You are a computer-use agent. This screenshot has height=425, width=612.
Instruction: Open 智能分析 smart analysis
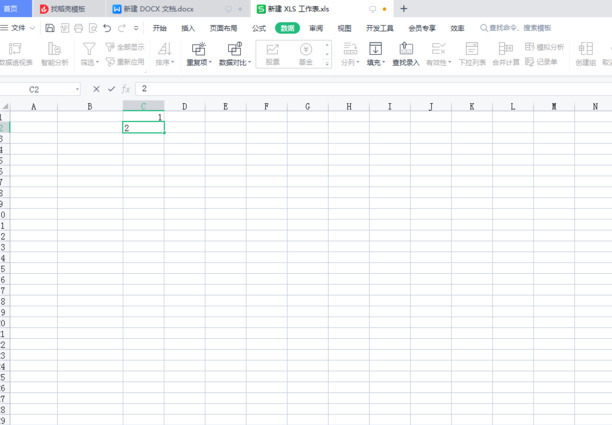point(55,54)
